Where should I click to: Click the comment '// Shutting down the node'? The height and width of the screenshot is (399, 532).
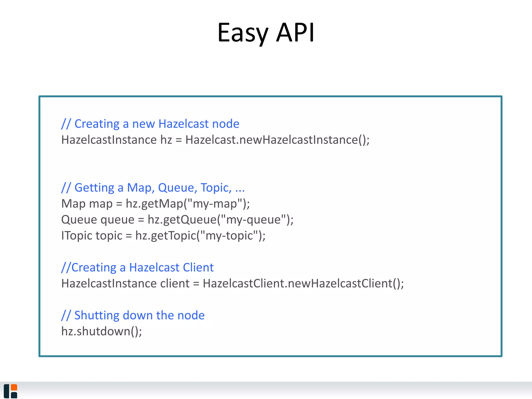point(133,315)
